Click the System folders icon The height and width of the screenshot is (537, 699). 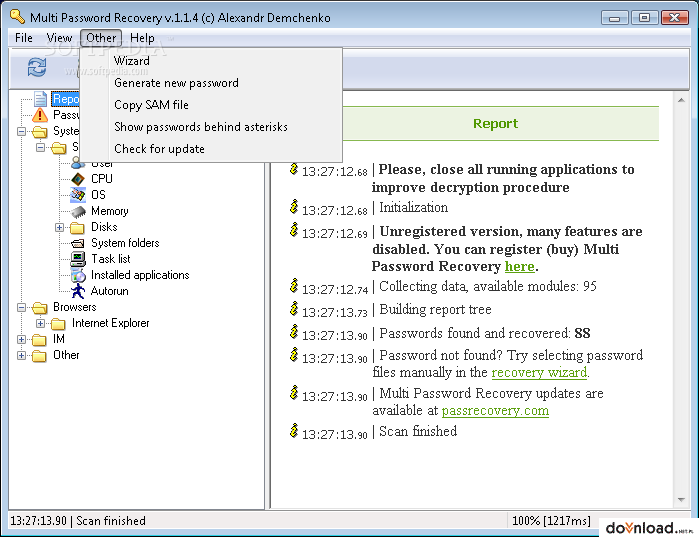point(78,243)
